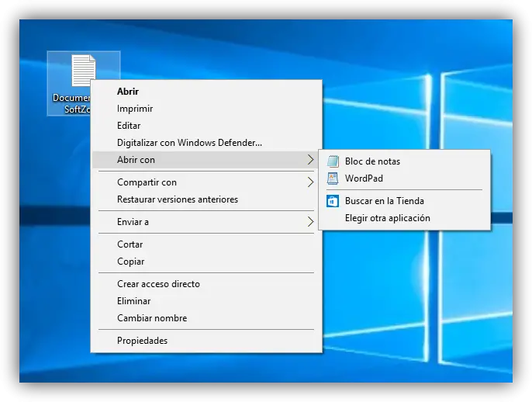The height and width of the screenshot is (402, 532).
Task: Choose Editar from the context menu
Action: 206,126
